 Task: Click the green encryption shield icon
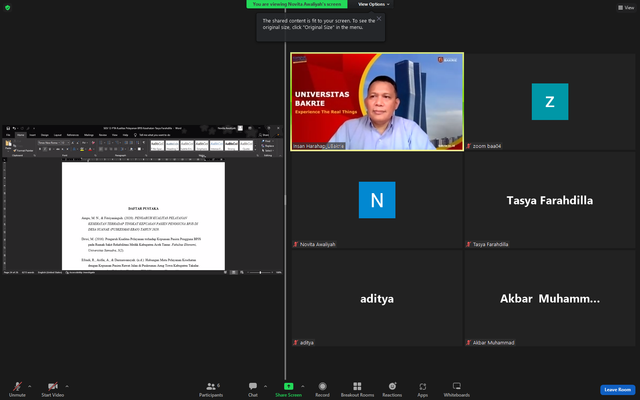(x=7, y=7)
